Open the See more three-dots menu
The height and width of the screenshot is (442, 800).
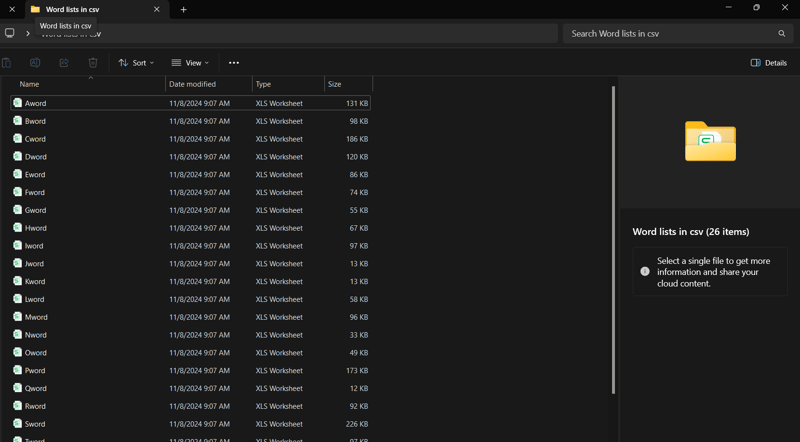click(x=234, y=62)
